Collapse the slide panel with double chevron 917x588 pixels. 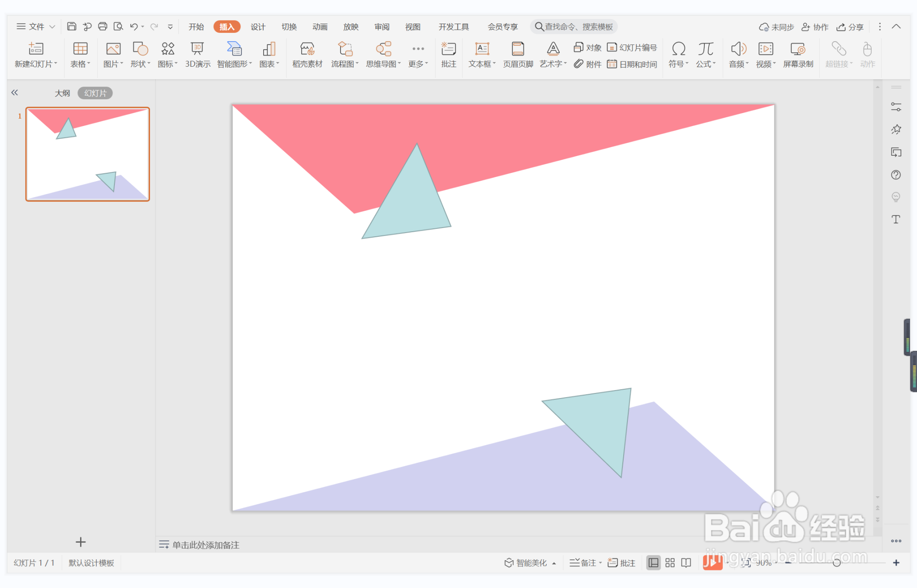[15, 93]
